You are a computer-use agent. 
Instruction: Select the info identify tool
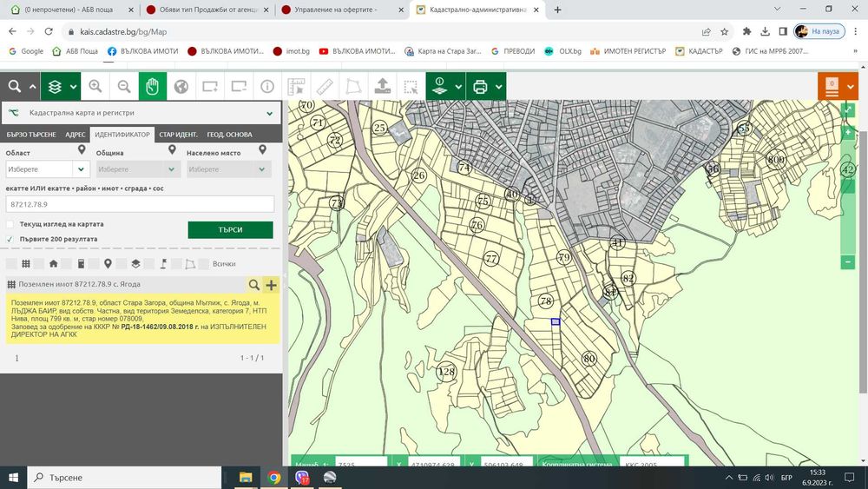pos(266,86)
